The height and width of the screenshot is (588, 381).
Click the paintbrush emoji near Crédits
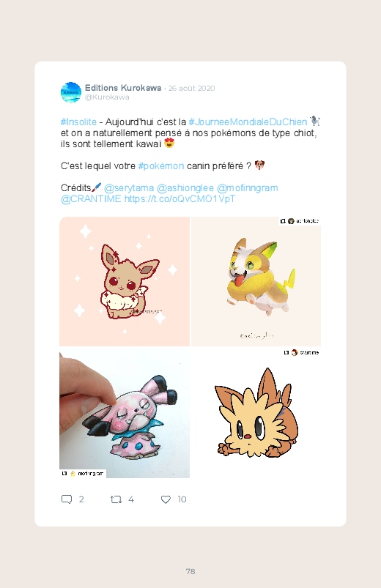pyautogui.click(x=97, y=187)
